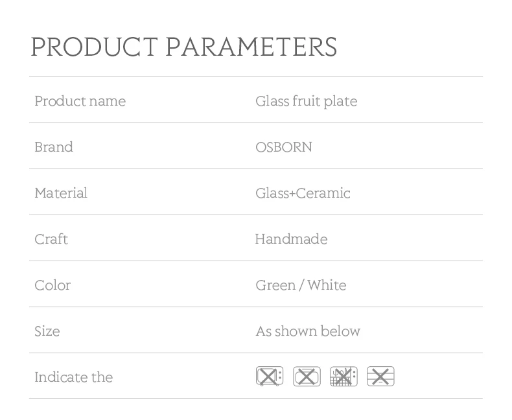Click the crossed-out freezer drawer icon
The width and height of the screenshot is (512, 420).
[380, 376]
